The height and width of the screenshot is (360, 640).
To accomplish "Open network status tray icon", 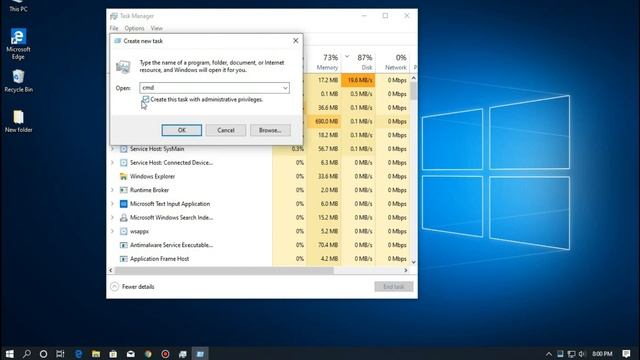I will click(571, 354).
